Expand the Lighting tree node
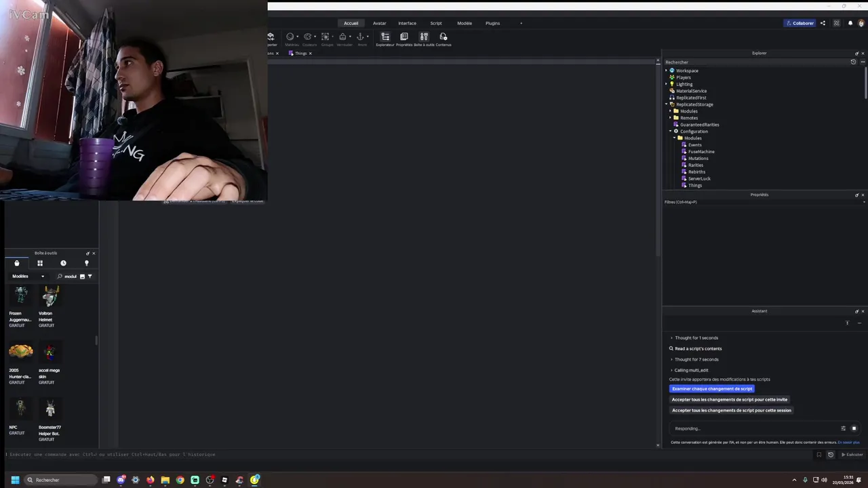This screenshot has height=488, width=868. point(667,84)
